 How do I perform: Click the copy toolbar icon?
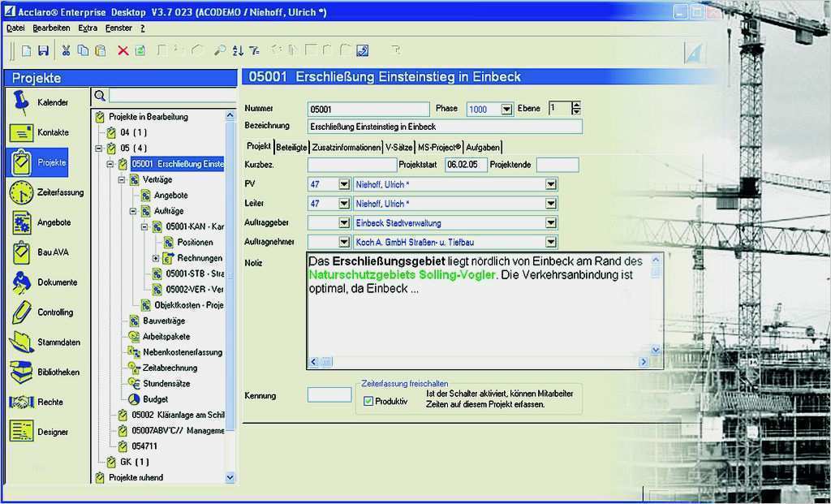[84, 51]
